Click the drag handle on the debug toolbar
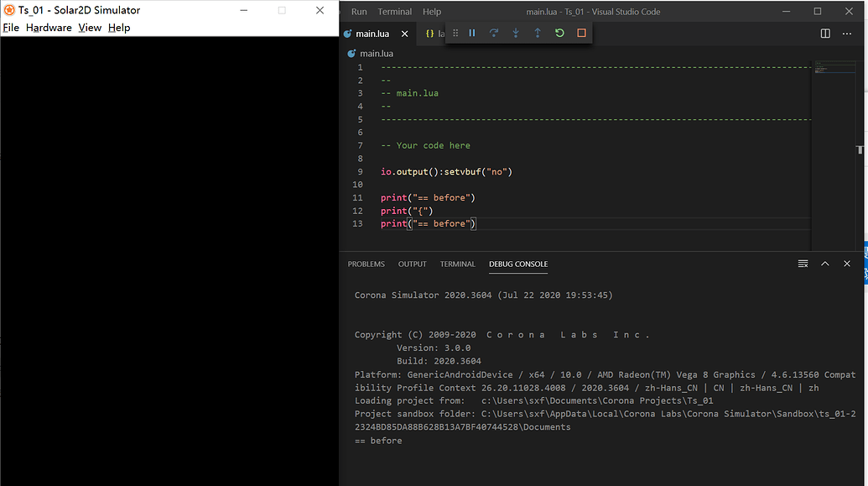This screenshot has height=486, width=868. [x=455, y=33]
